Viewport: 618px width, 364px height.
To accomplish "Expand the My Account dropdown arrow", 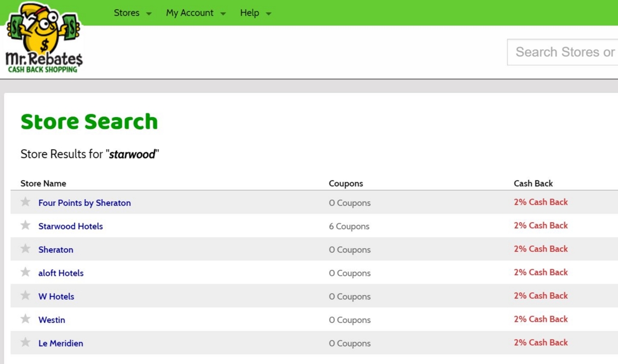I will [x=223, y=14].
